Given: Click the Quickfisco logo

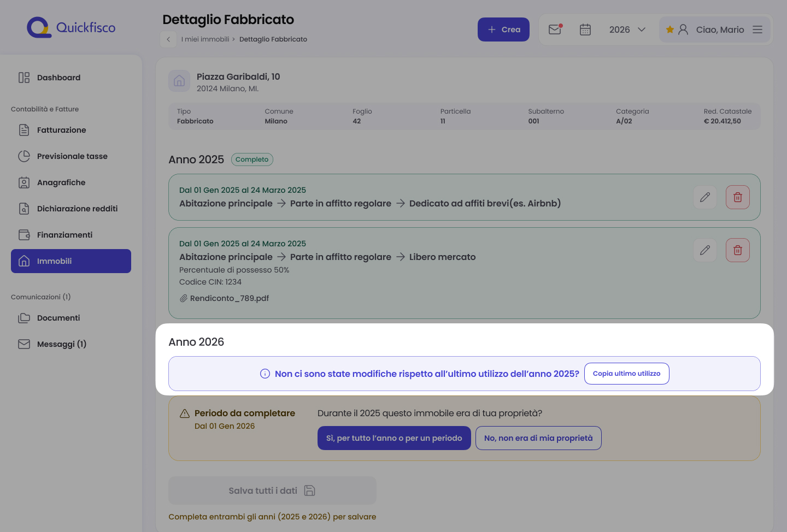Looking at the screenshot, I should 71,28.
